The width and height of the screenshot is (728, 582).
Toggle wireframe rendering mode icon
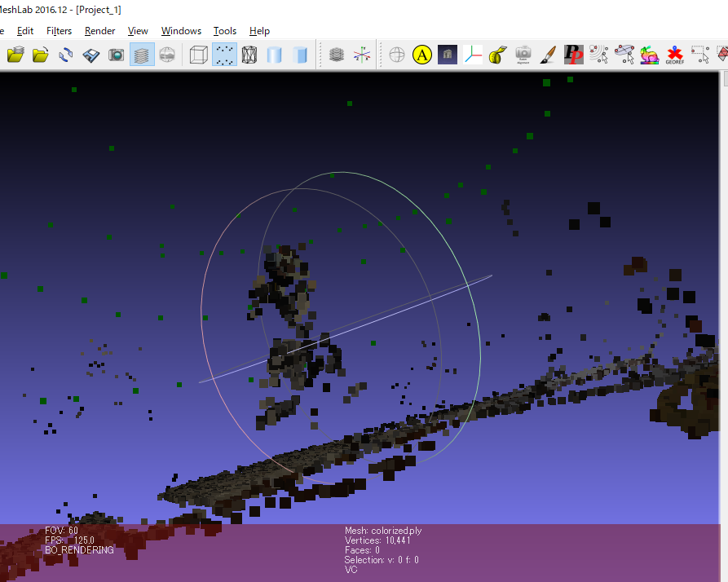[249, 55]
